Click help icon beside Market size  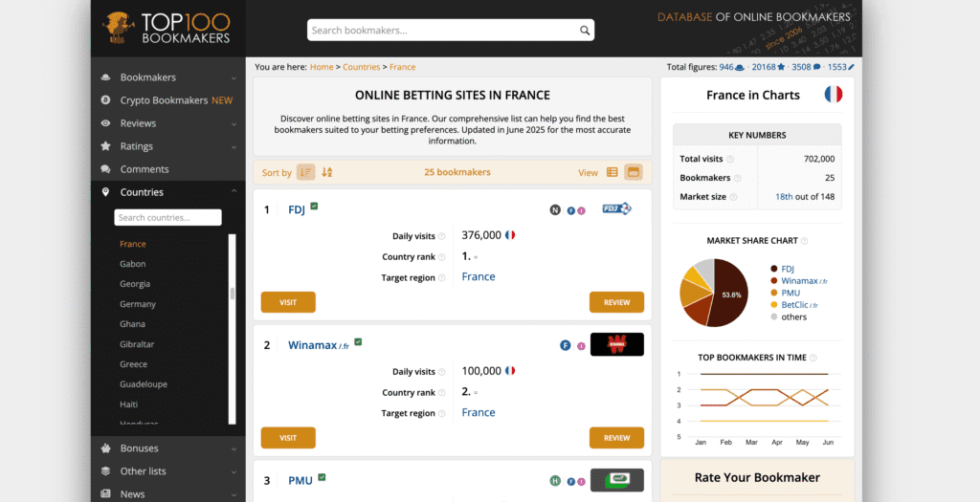point(733,197)
